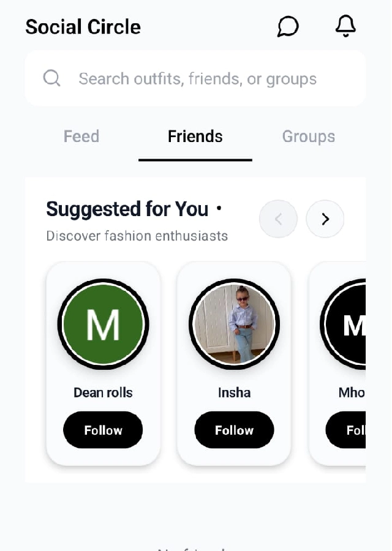Click the Suggested for You heading
392x551 pixels.
point(127,209)
